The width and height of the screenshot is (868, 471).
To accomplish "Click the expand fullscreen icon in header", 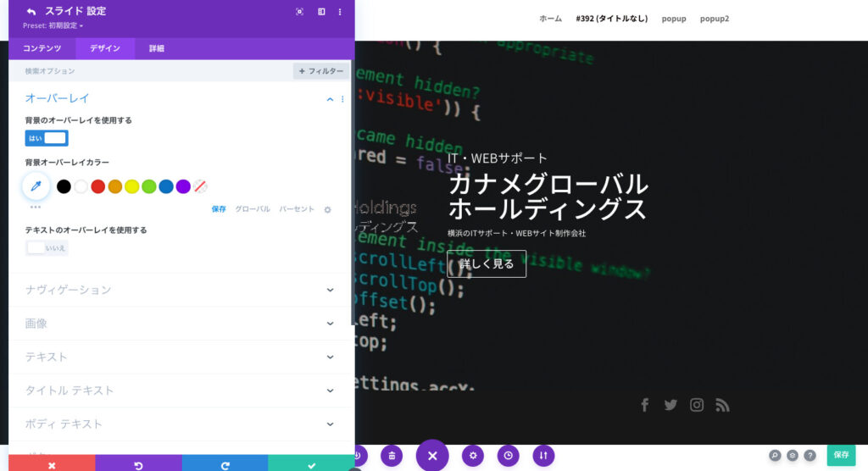I will pos(299,12).
